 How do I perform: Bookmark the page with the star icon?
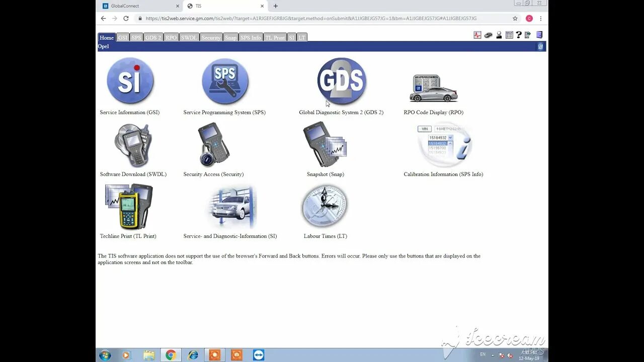(x=515, y=19)
